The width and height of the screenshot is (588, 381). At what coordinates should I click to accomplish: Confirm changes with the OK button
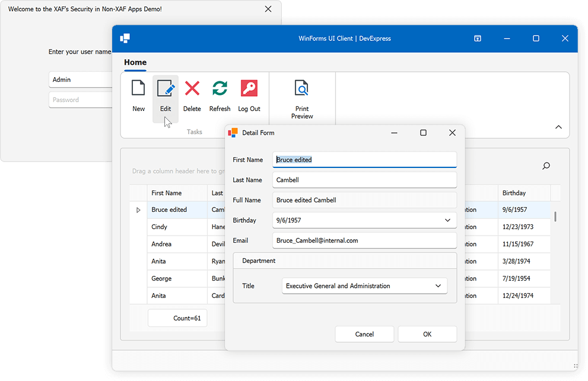click(427, 334)
